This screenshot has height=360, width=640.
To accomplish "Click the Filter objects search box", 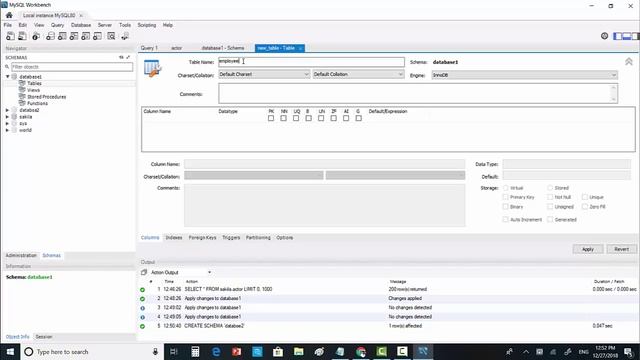I will [72, 67].
